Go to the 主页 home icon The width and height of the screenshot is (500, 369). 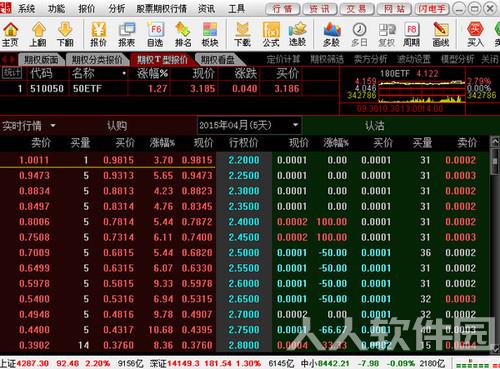10,34
